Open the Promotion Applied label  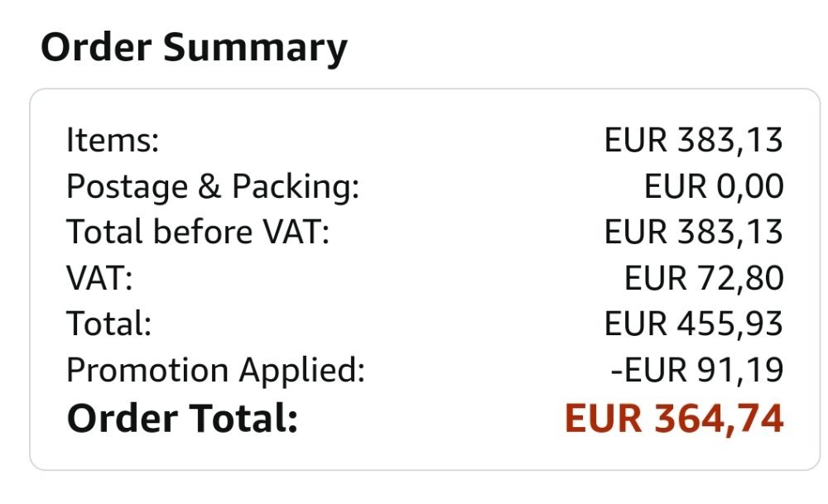[215, 371]
